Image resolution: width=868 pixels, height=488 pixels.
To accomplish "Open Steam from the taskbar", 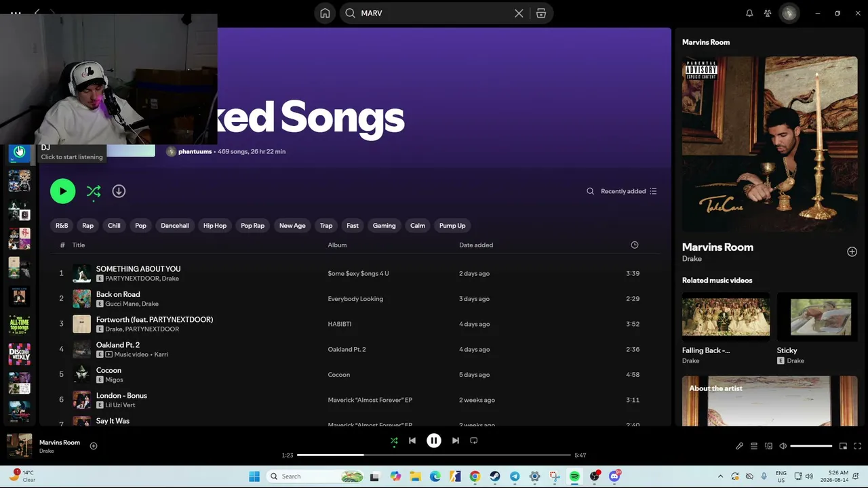I will [495, 476].
